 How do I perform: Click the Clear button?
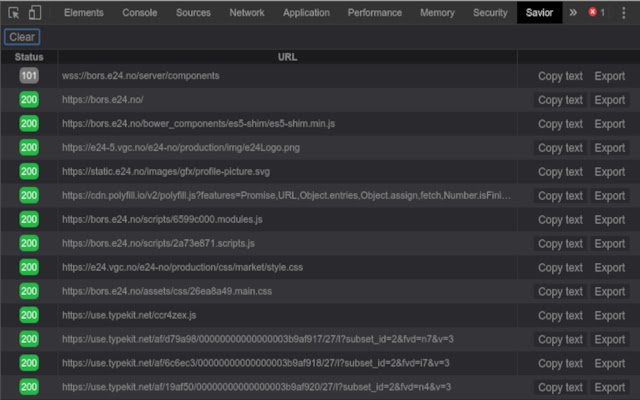(x=22, y=37)
